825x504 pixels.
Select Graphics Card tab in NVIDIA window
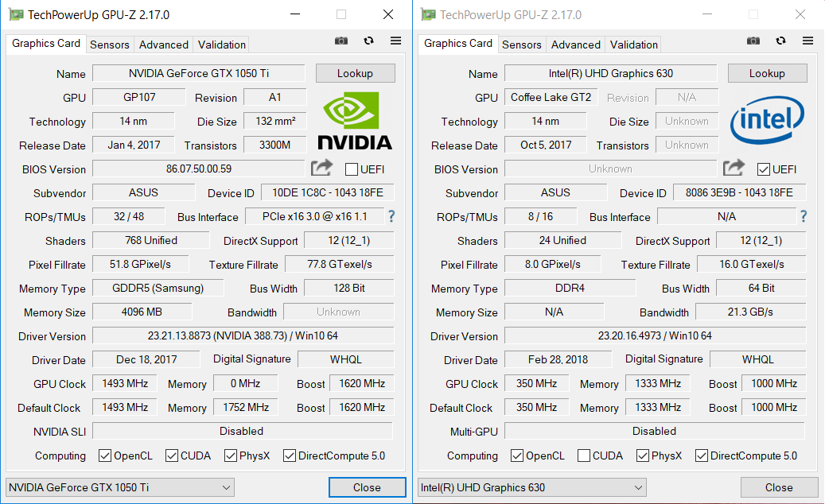[46, 44]
